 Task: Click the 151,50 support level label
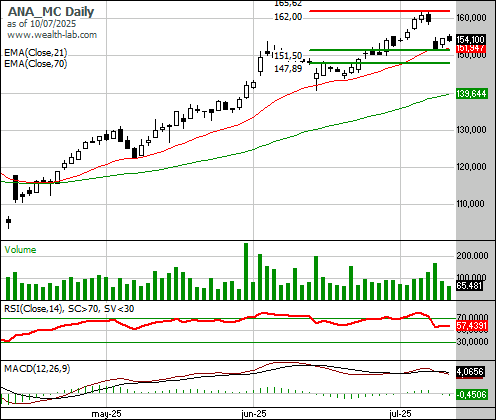[288, 56]
